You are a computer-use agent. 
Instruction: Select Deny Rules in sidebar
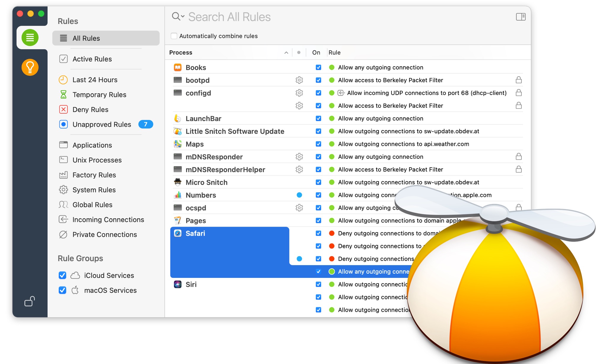(x=90, y=110)
